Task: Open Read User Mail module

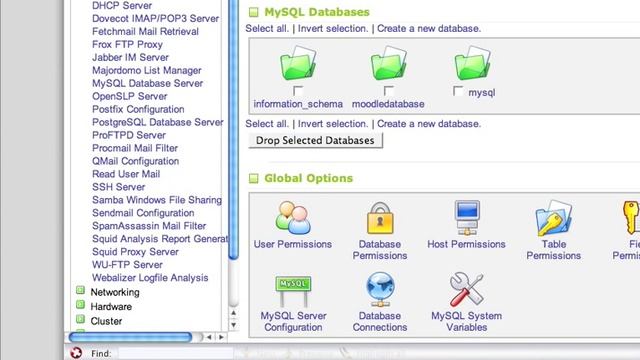Action: point(126,174)
